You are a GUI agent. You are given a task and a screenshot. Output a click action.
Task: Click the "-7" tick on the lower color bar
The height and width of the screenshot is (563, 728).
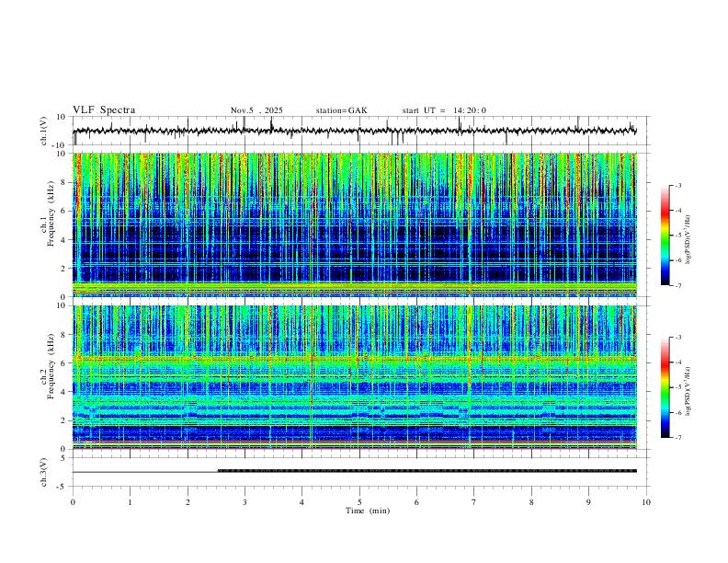point(677,438)
